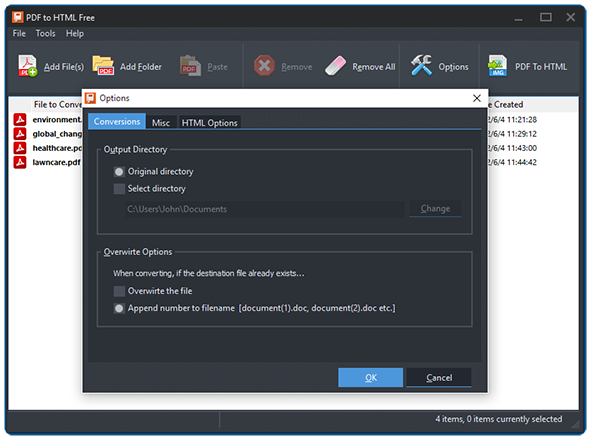The width and height of the screenshot is (590, 439).
Task: Click the red Remove X icon
Action: (x=264, y=66)
